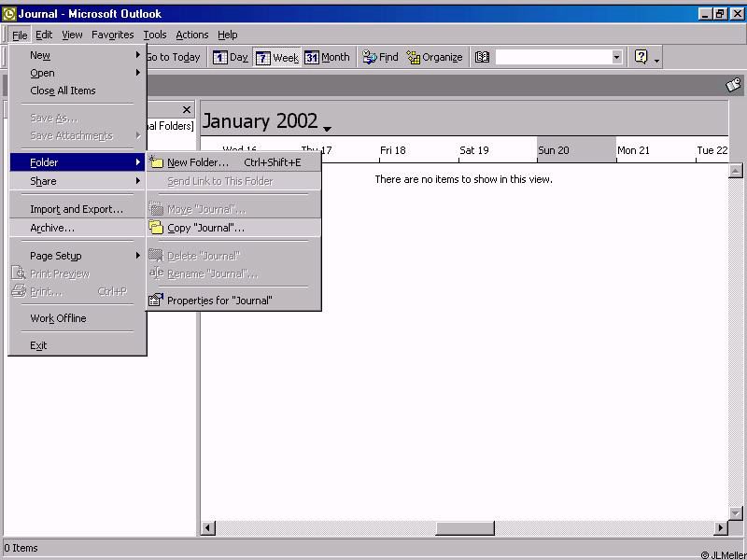Viewport: 747px width, 560px height.
Task: Click Copy "Journal" folder icon
Action: [156, 228]
